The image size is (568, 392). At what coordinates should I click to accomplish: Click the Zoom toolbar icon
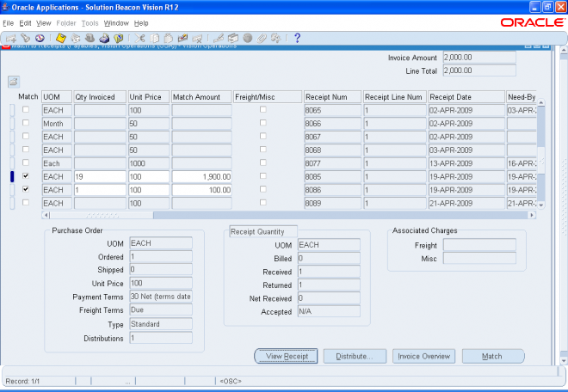pos(233,38)
